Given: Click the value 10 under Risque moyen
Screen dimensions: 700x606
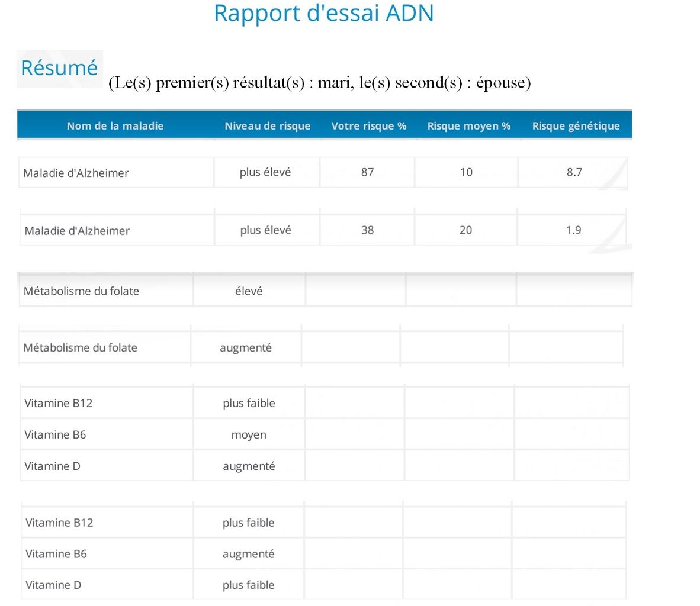Looking at the screenshot, I should point(466,172).
